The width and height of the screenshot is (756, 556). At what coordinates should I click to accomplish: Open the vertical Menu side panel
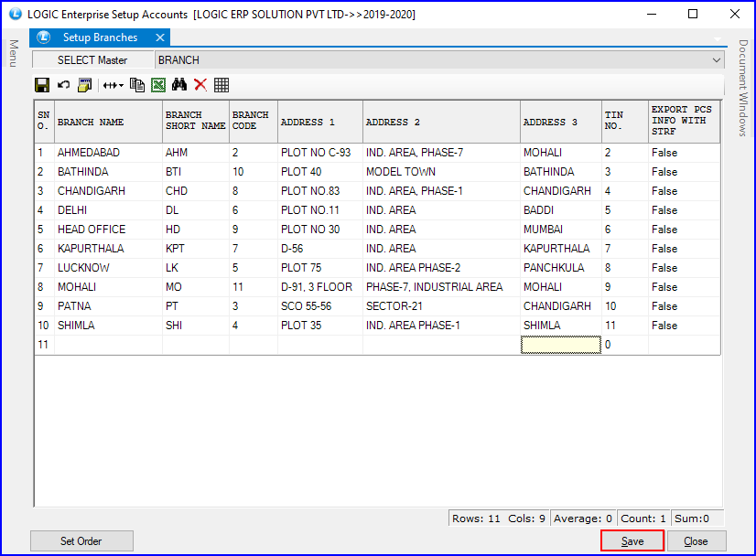coord(14,53)
